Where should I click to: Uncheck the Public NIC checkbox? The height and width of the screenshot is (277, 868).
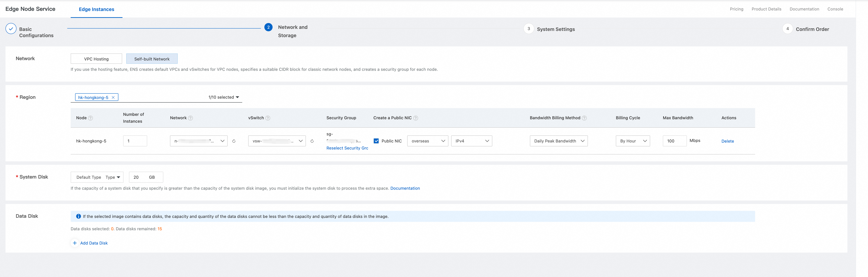click(376, 141)
